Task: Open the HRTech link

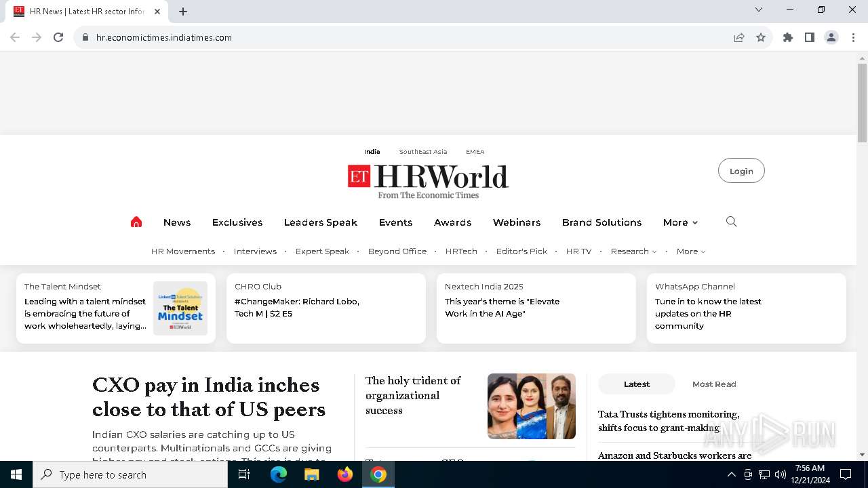Action: pos(461,251)
